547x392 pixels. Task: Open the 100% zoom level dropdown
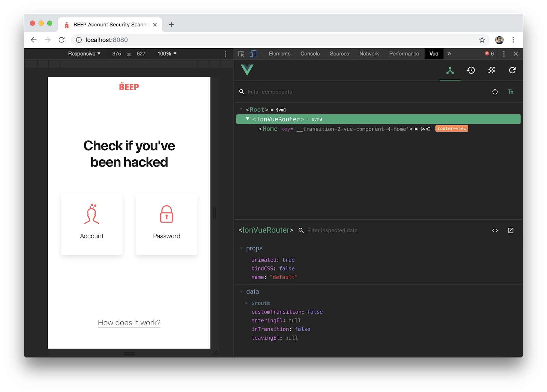pos(166,54)
